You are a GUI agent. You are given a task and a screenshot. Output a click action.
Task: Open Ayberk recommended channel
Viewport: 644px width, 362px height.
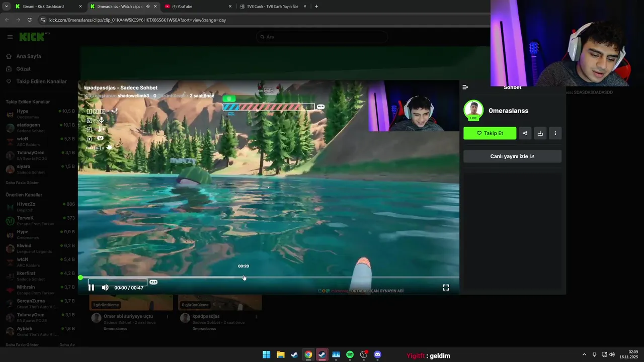pyautogui.click(x=40, y=331)
